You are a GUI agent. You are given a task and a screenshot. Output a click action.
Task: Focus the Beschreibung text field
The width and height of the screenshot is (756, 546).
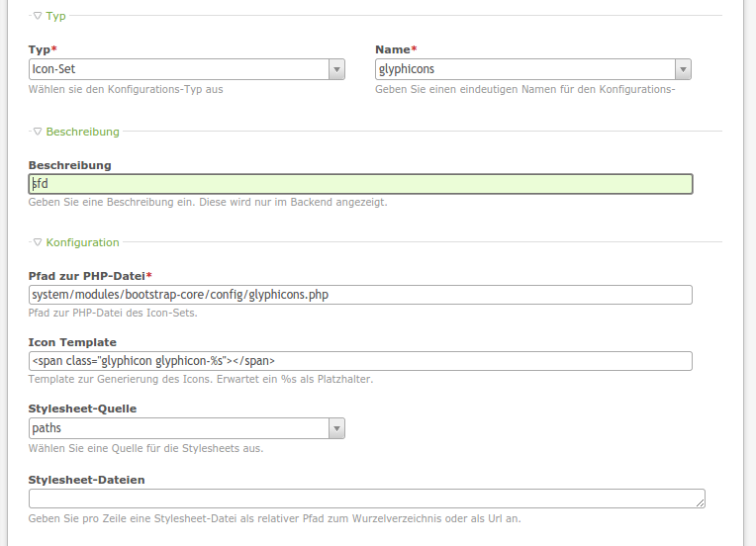(360, 184)
